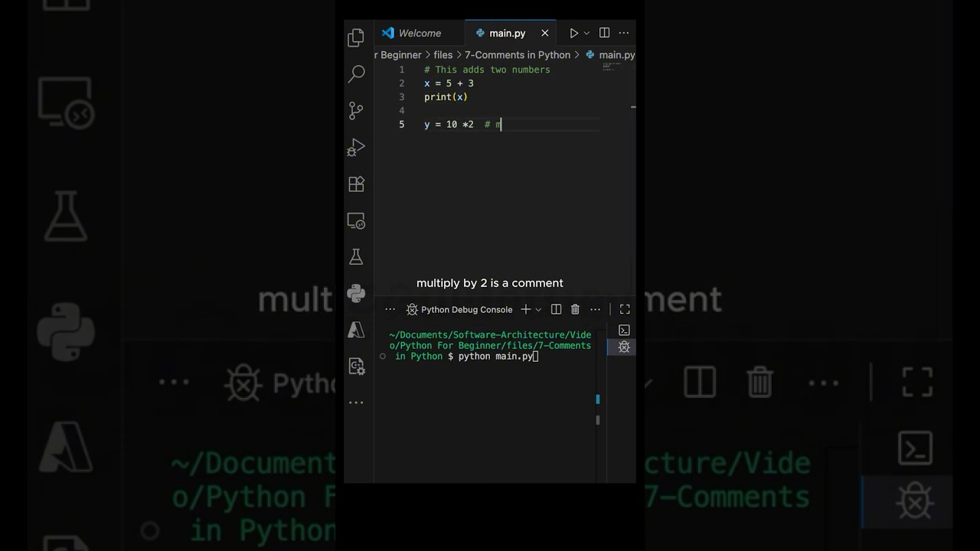Click the code 'y = 10 *2'
This screenshot has height=551, width=980.
pyautogui.click(x=449, y=125)
